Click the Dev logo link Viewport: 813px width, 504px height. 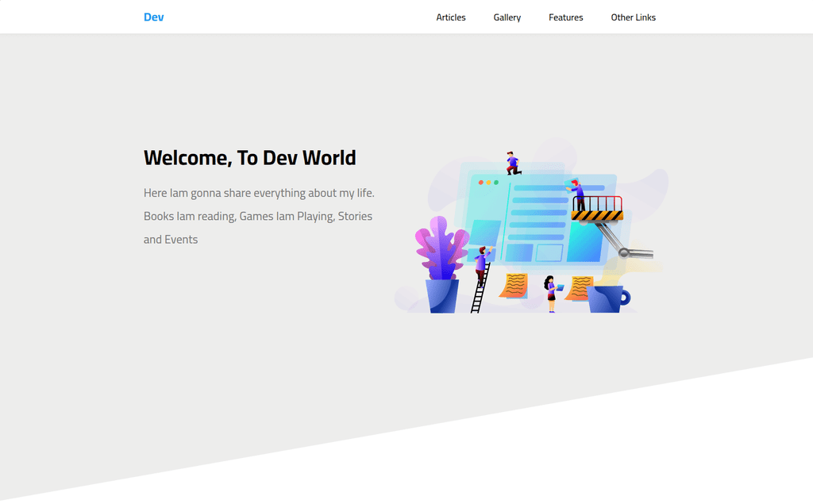(x=153, y=17)
